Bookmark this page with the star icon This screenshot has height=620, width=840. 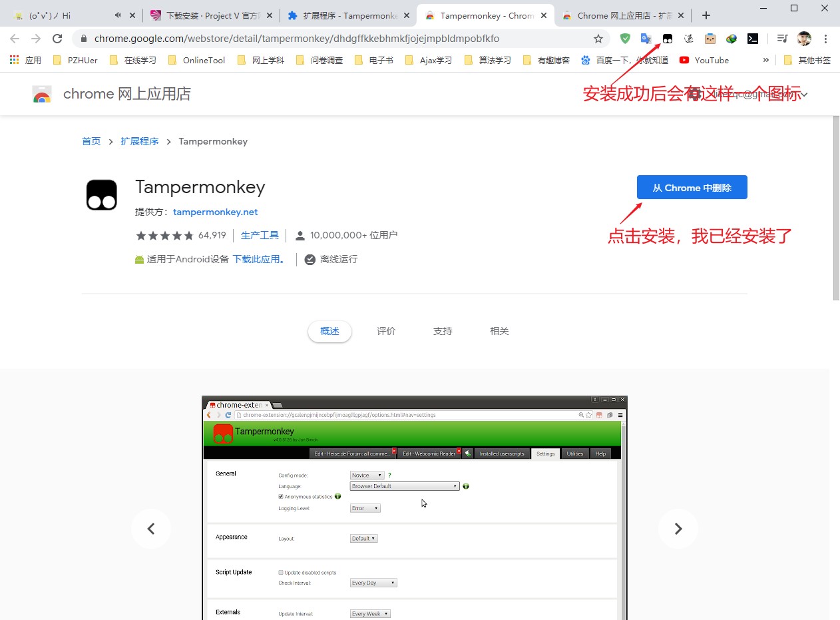[598, 39]
